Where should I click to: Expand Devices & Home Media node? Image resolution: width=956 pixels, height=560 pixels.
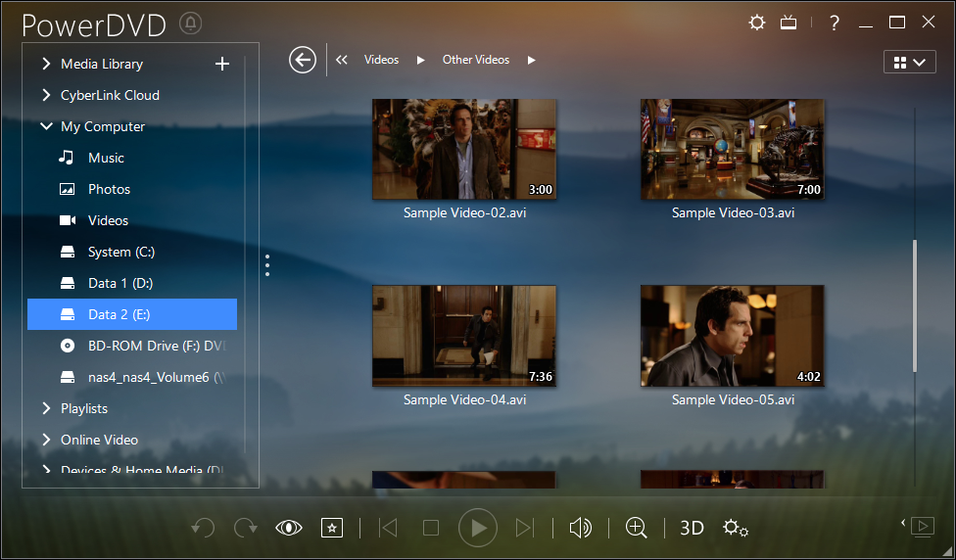46,470
